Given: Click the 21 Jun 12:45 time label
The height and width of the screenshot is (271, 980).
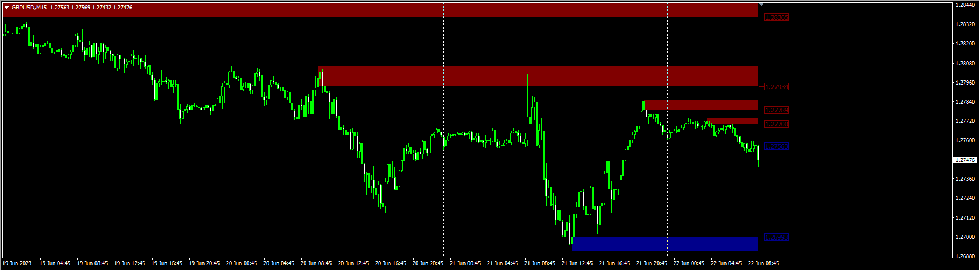Looking at the screenshot, I should tap(577, 263).
